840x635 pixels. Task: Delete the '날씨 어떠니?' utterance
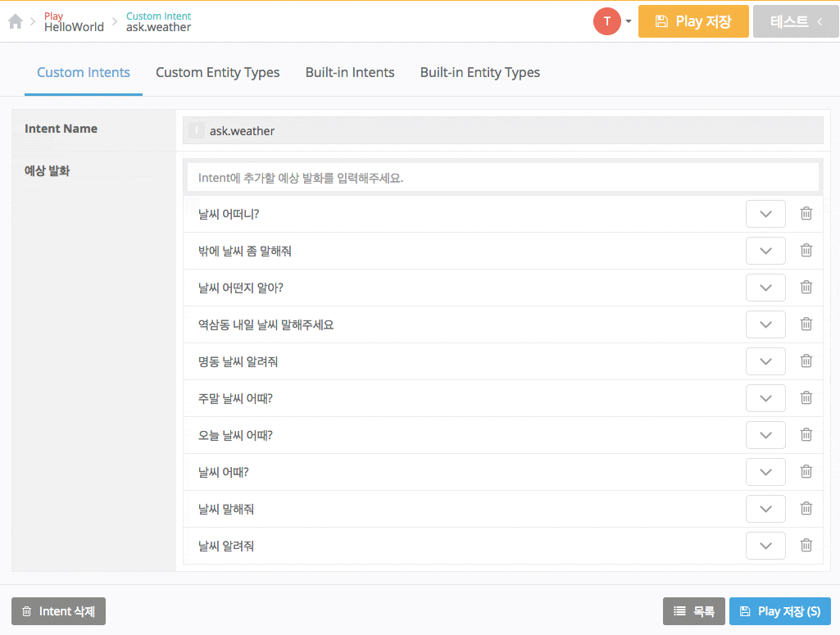pos(806,214)
